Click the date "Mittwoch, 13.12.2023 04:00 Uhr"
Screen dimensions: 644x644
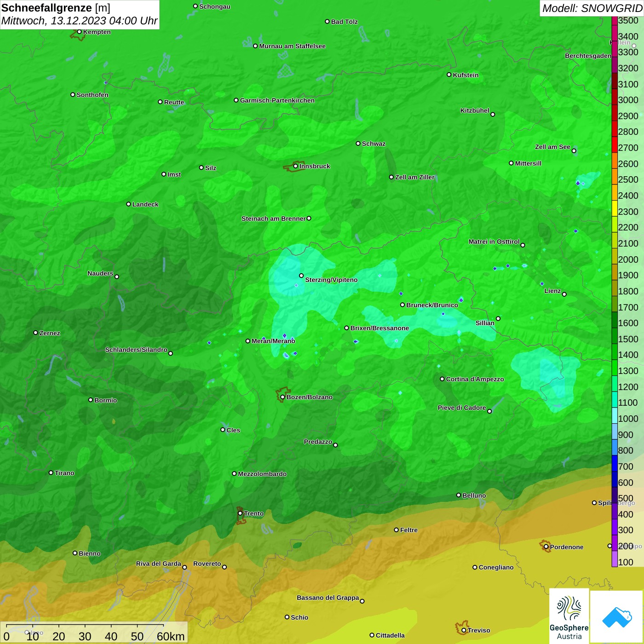click(79, 21)
